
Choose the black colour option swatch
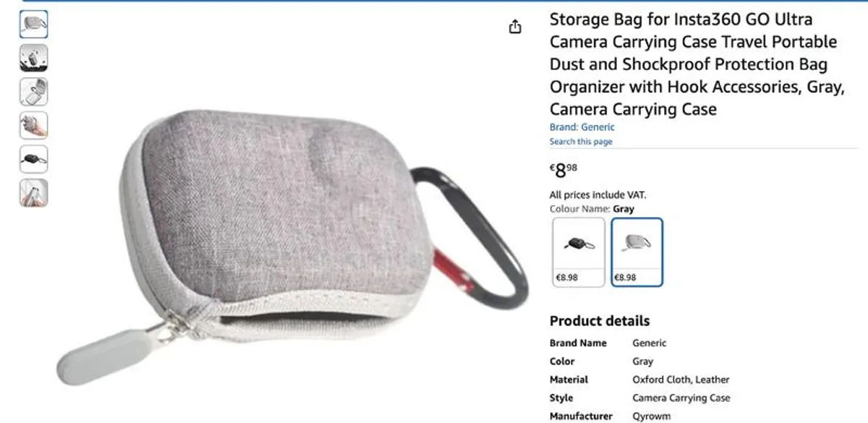[x=579, y=252]
